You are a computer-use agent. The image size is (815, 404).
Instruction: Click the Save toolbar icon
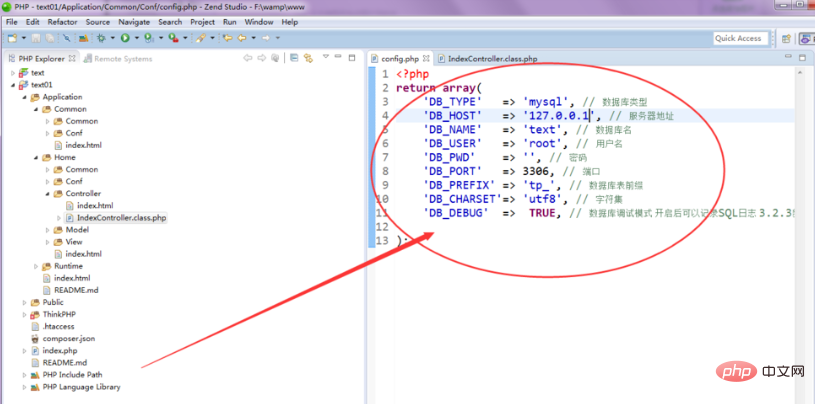pos(35,38)
